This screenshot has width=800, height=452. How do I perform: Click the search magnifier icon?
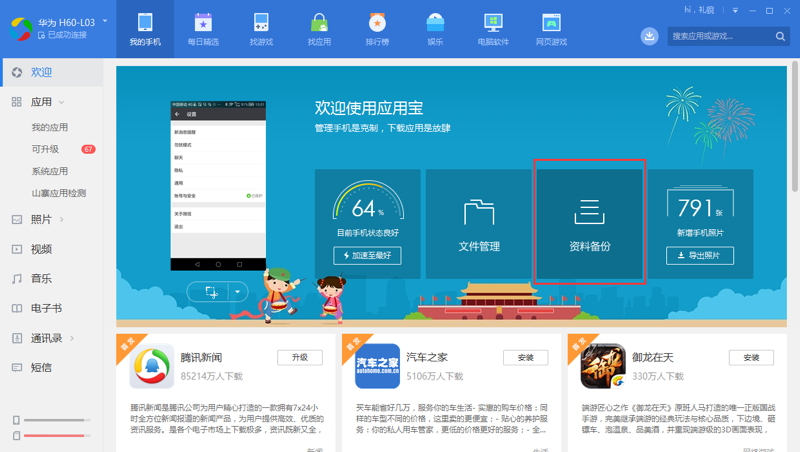[780, 36]
